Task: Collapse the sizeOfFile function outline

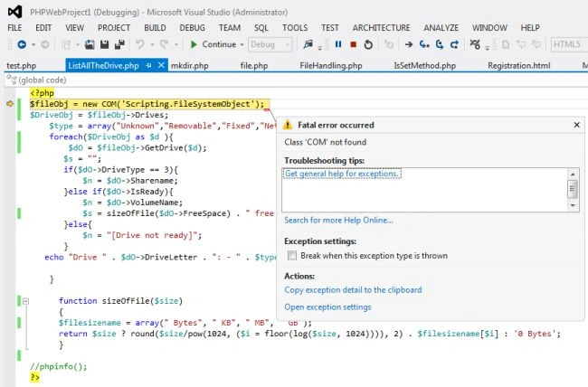Action: (x=25, y=301)
